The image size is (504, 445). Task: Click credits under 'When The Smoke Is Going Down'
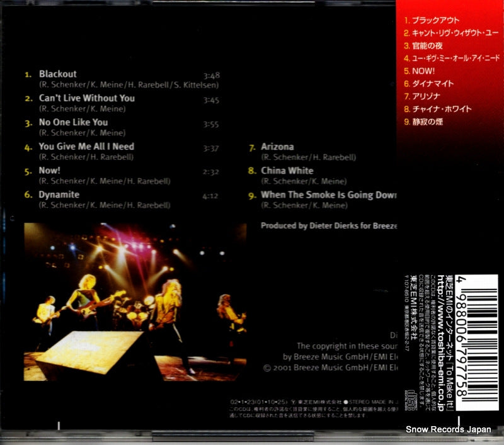(x=304, y=205)
